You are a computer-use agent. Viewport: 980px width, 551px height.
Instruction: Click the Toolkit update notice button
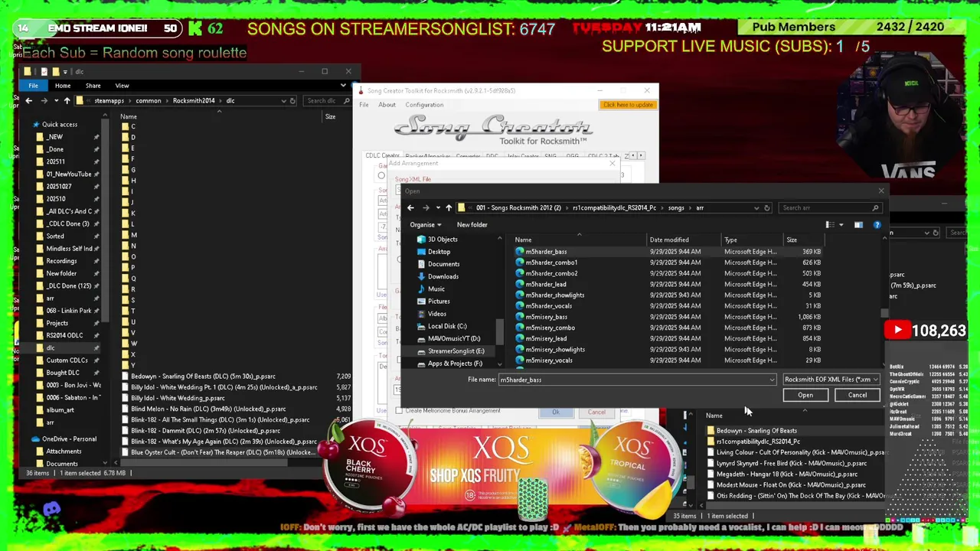pos(628,105)
